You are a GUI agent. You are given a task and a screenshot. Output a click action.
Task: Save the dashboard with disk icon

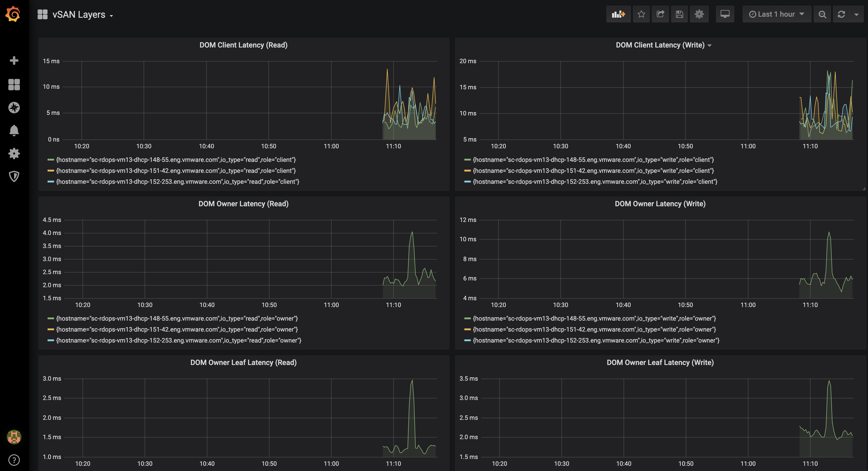tap(679, 14)
